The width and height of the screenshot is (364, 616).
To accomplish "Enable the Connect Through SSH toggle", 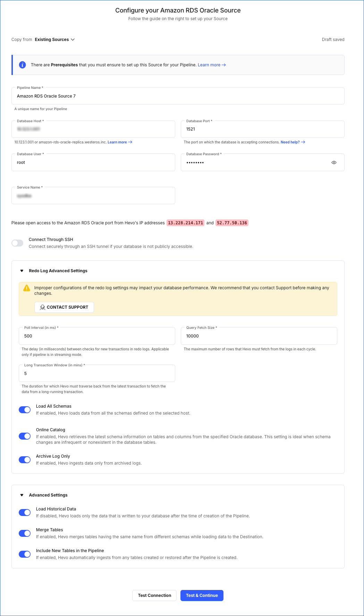I will point(17,243).
